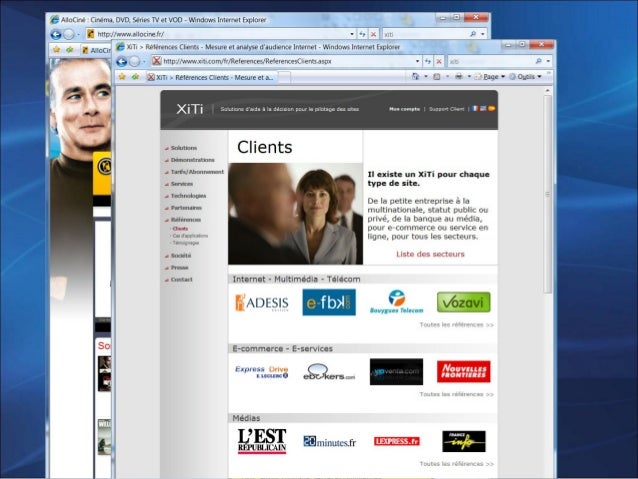This screenshot has width=638, height=479.
Task: Expand the Home button dropdown arrow
Action: 426,77
